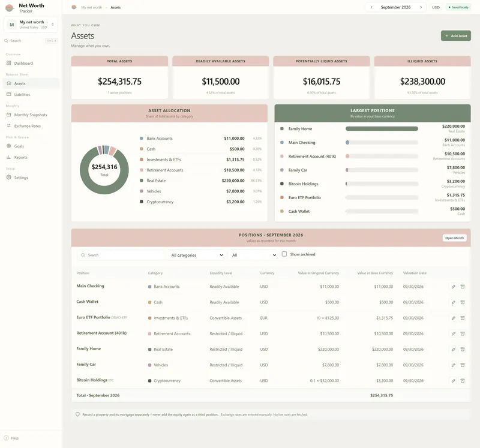Edit the Family Car position
Screen dimensions: 480x448
coord(454,365)
